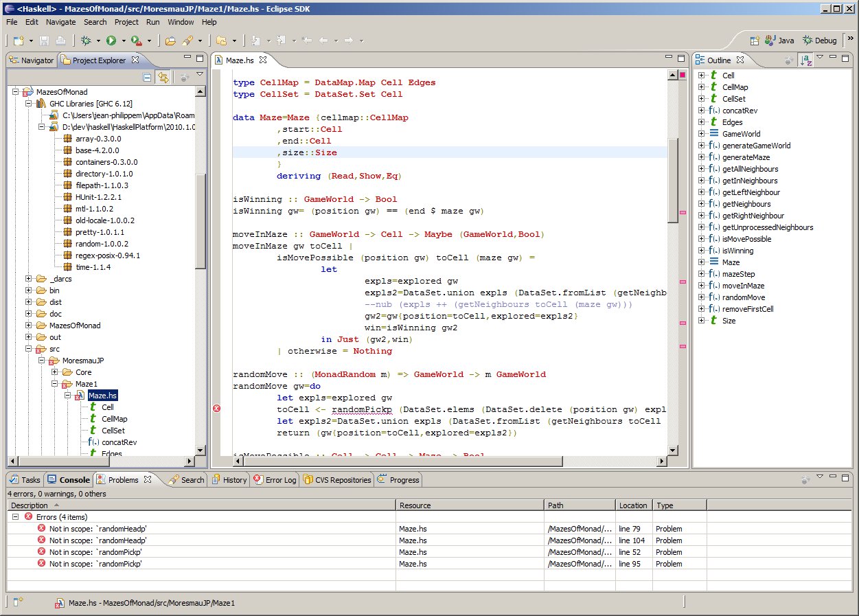859x616 pixels.
Task: Sort problems by the Location column header
Action: click(x=634, y=505)
